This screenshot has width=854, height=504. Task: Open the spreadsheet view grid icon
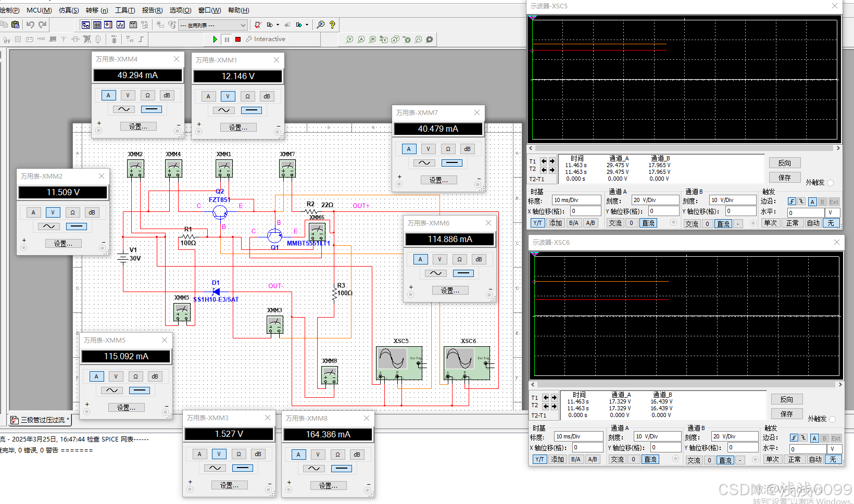point(97,24)
